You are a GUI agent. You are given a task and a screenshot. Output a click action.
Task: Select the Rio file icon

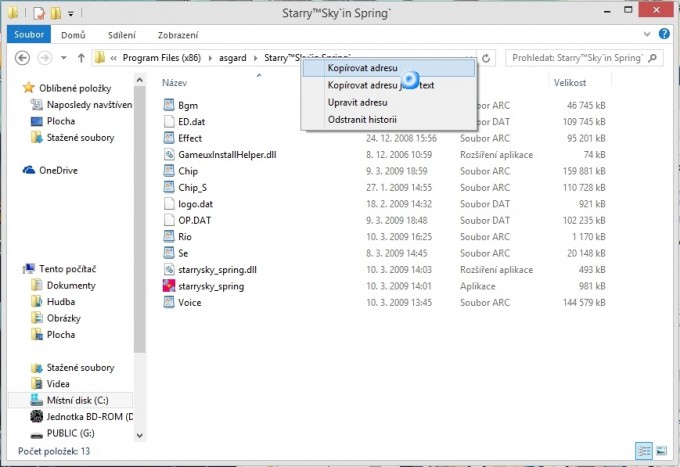169,237
